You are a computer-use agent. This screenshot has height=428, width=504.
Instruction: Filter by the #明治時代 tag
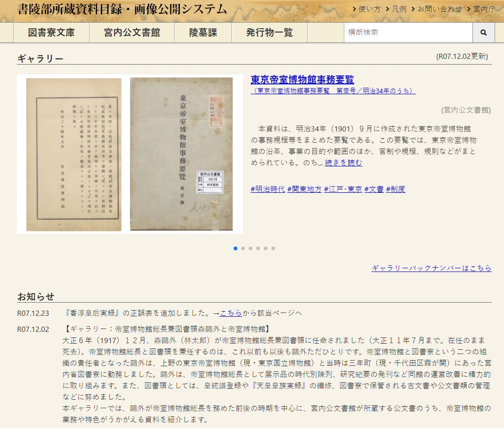[x=268, y=189]
